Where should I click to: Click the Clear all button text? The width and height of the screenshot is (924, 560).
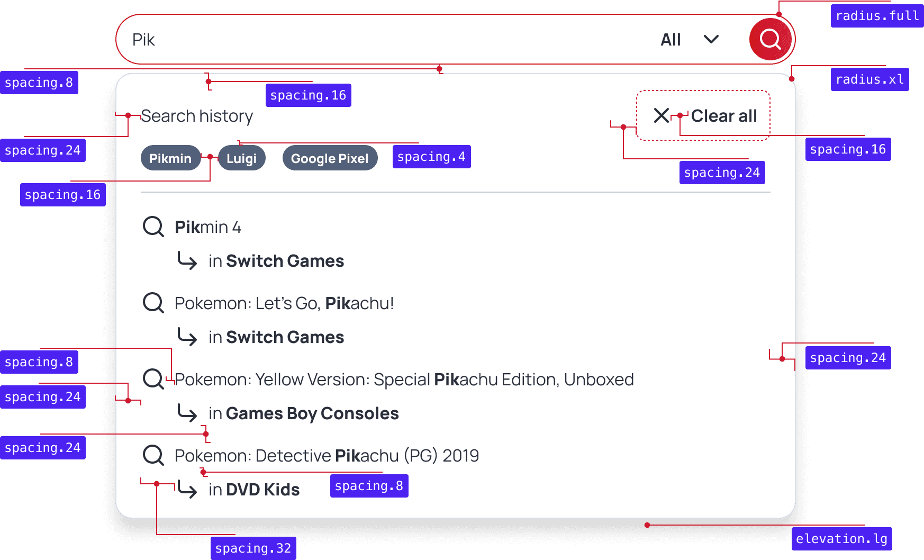tap(724, 116)
